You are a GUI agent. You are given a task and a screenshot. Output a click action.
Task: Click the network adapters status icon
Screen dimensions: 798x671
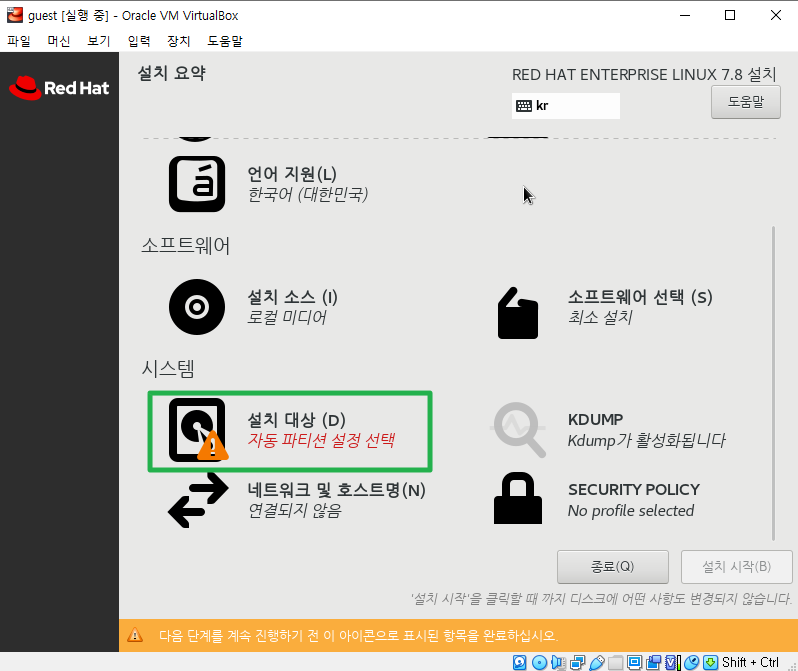coord(578,662)
